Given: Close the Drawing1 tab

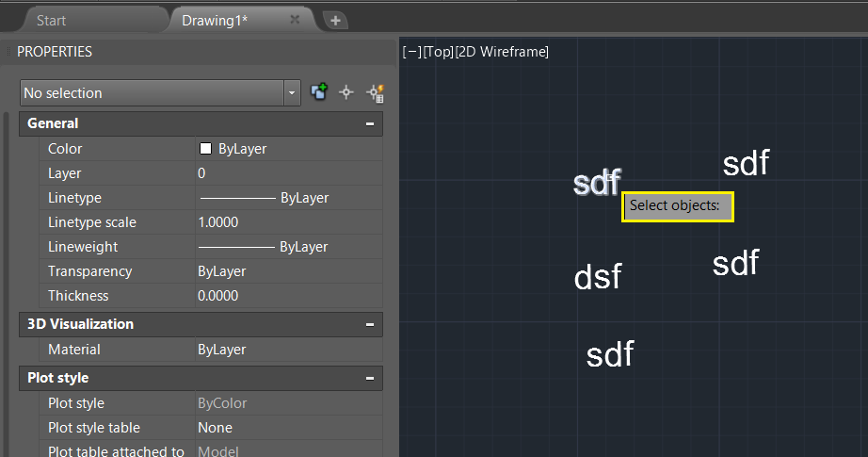Looking at the screenshot, I should coord(295,20).
